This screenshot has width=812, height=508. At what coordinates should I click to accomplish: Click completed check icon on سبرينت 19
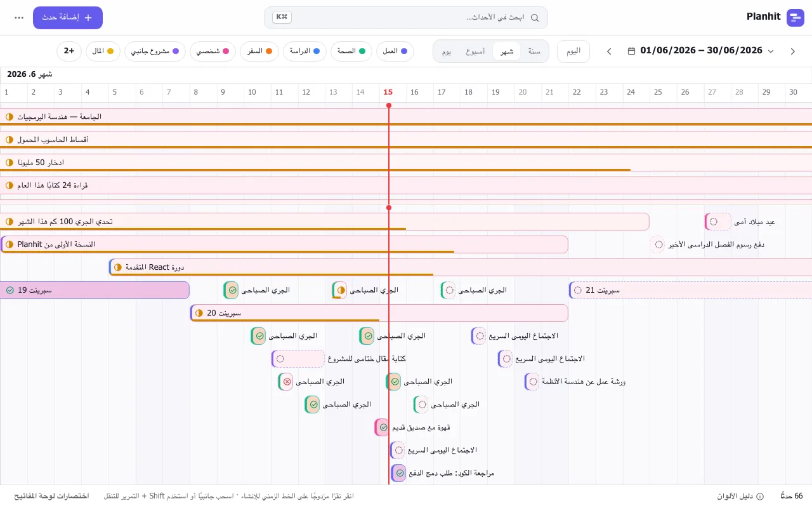[10, 290]
